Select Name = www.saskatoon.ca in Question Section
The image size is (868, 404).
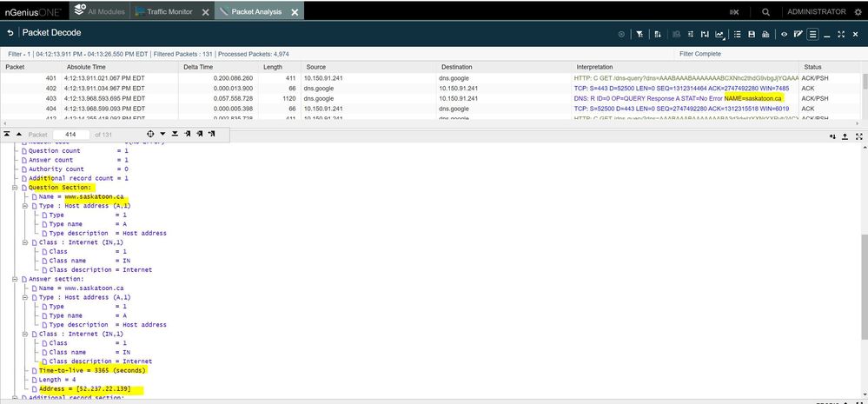coord(82,196)
